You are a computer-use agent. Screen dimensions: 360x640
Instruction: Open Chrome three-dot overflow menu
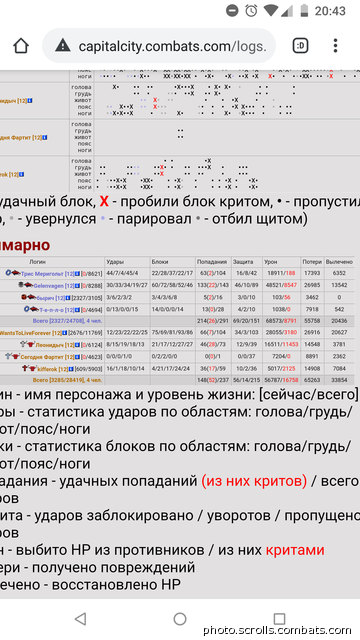tap(335, 46)
